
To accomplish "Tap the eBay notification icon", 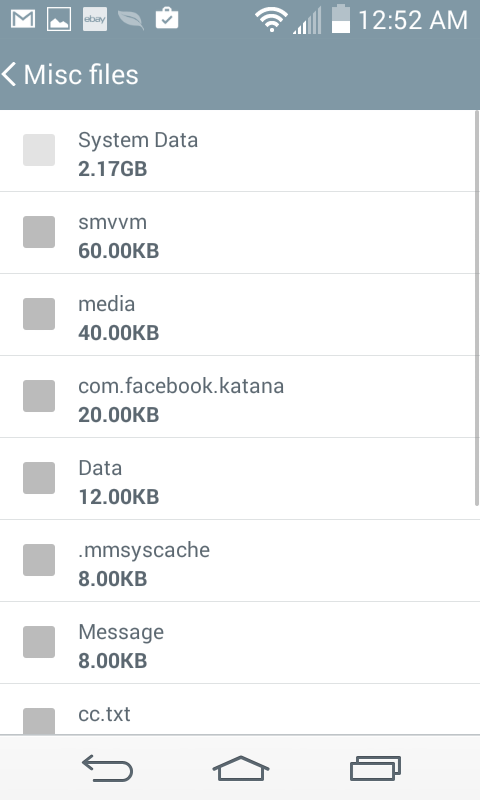I will point(95,19).
